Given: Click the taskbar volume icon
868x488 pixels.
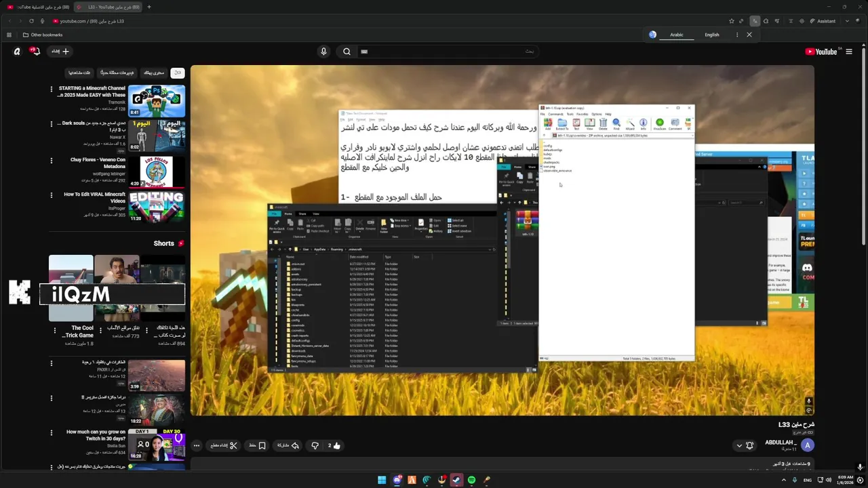Looking at the screenshot, I should 828,480.
